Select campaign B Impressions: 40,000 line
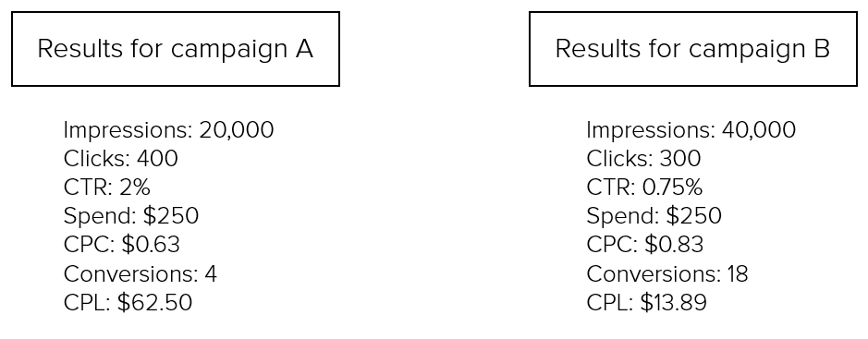 pyautogui.click(x=691, y=130)
